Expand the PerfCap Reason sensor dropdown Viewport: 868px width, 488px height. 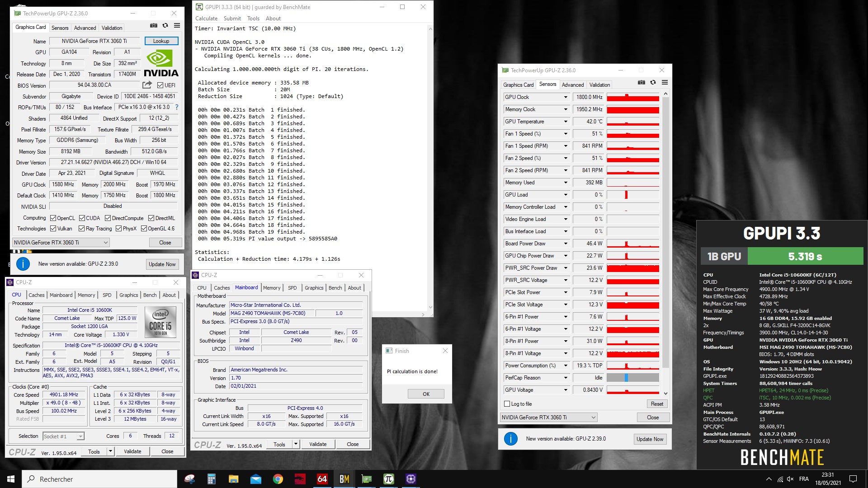coord(565,378)
